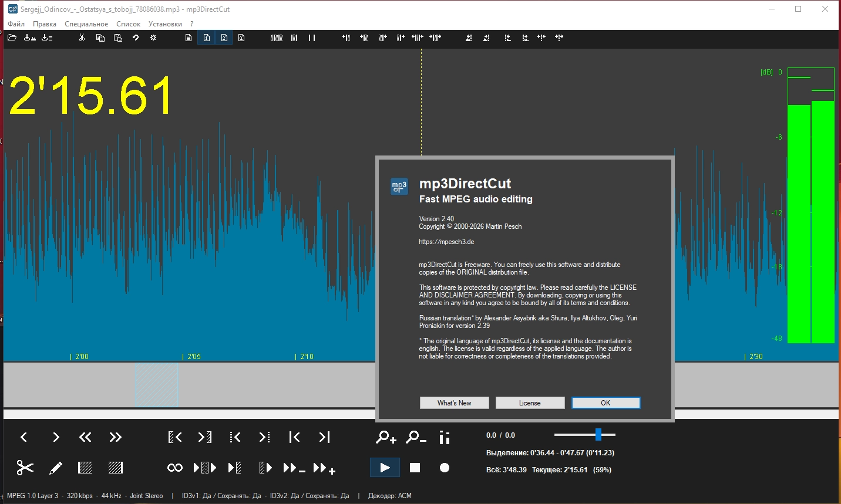Click the green level meter
Image resolution: width=841 pixels, height=504 pixels.
(x=810, y=205)
